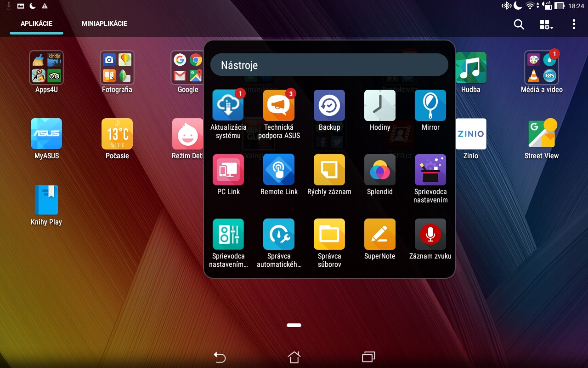The image size is (588, 368).
Task: Open Remote Link app
Action: [x=279, y=170]
